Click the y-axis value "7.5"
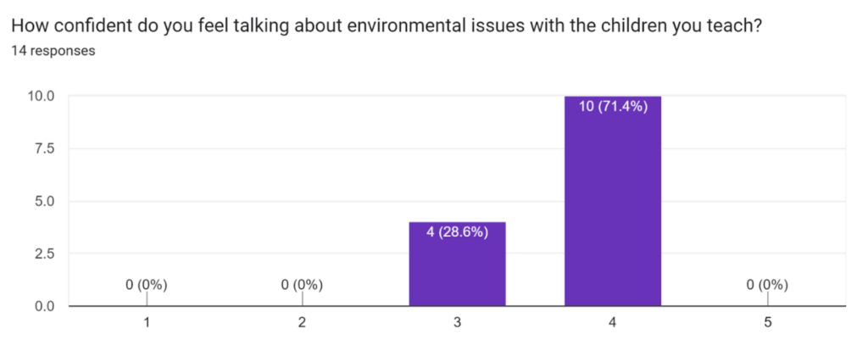 (45, 148)
